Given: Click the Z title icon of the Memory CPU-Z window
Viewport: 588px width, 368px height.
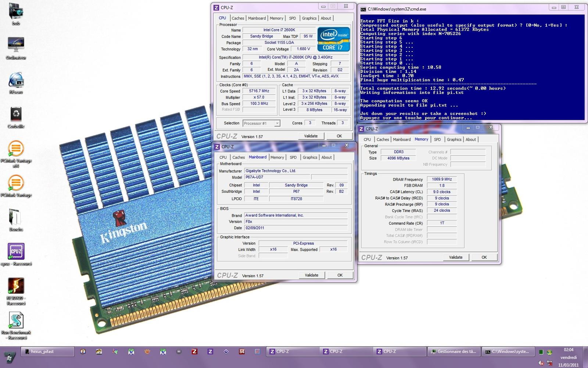Looking at the screenshot, I should click(362, 129).
